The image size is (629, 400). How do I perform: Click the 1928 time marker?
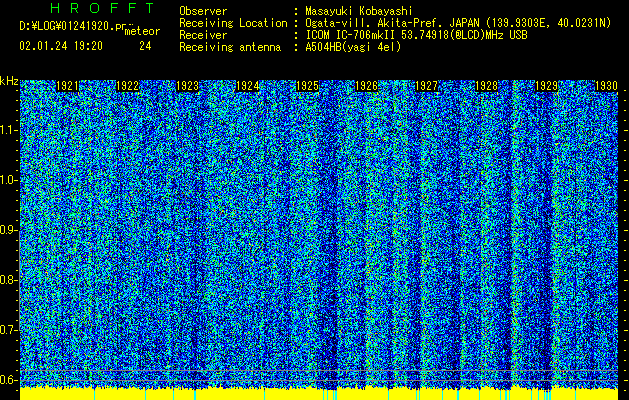486,86
